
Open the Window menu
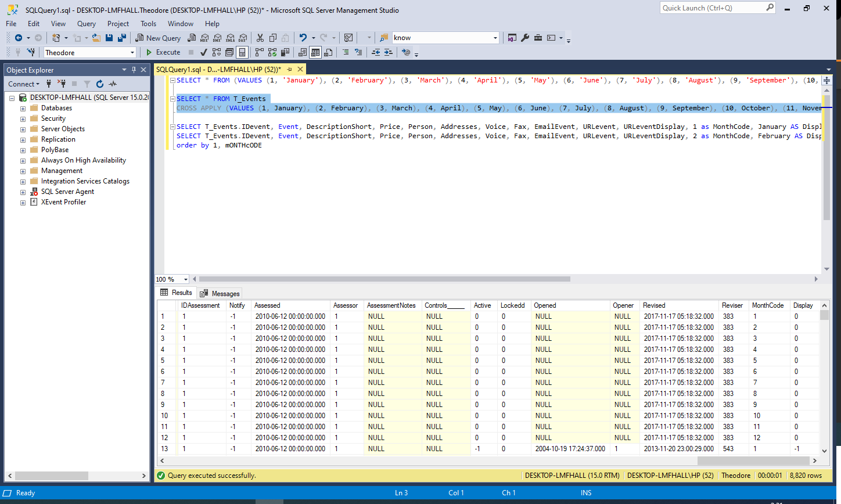[x=181, y=24]
